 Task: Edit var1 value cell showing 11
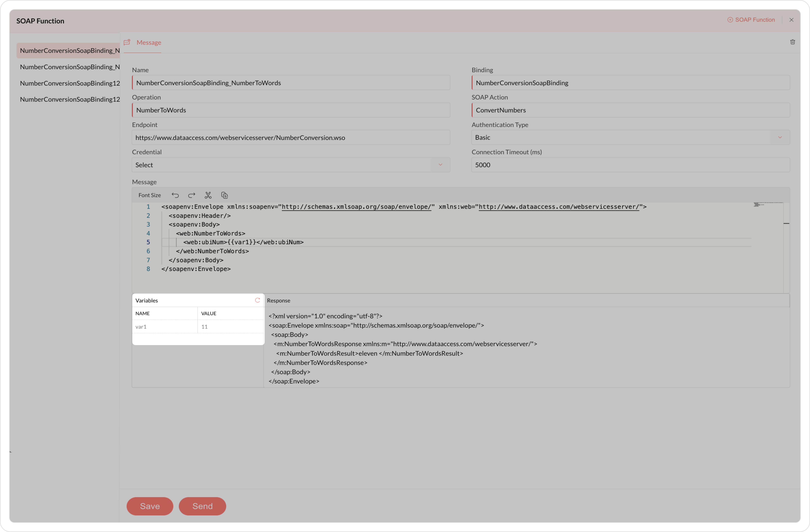click(x=230, y=326)
